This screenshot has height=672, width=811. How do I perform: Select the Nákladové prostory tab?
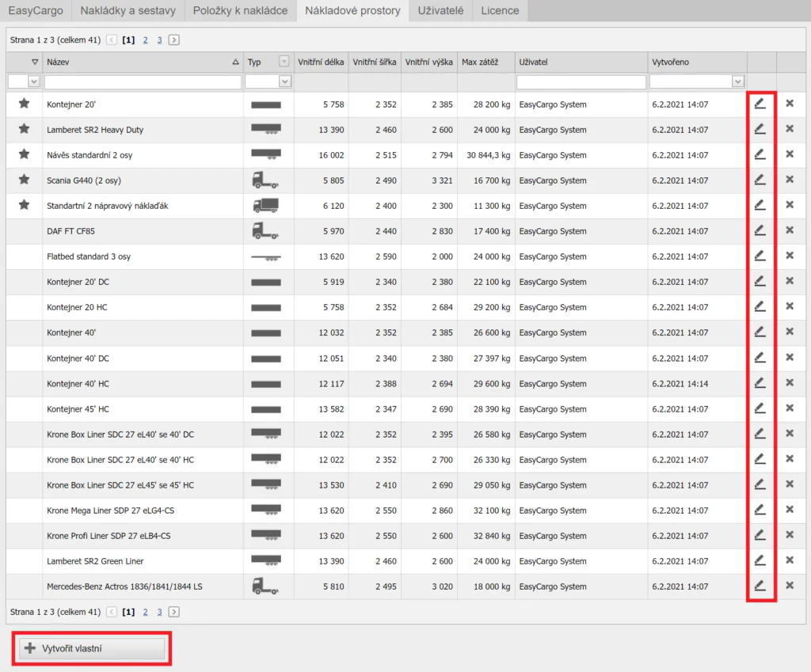[x=352, y=10]
